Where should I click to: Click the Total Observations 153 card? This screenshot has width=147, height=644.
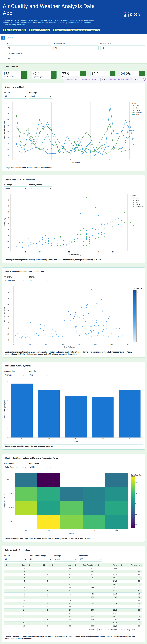[x=15, y=75]
